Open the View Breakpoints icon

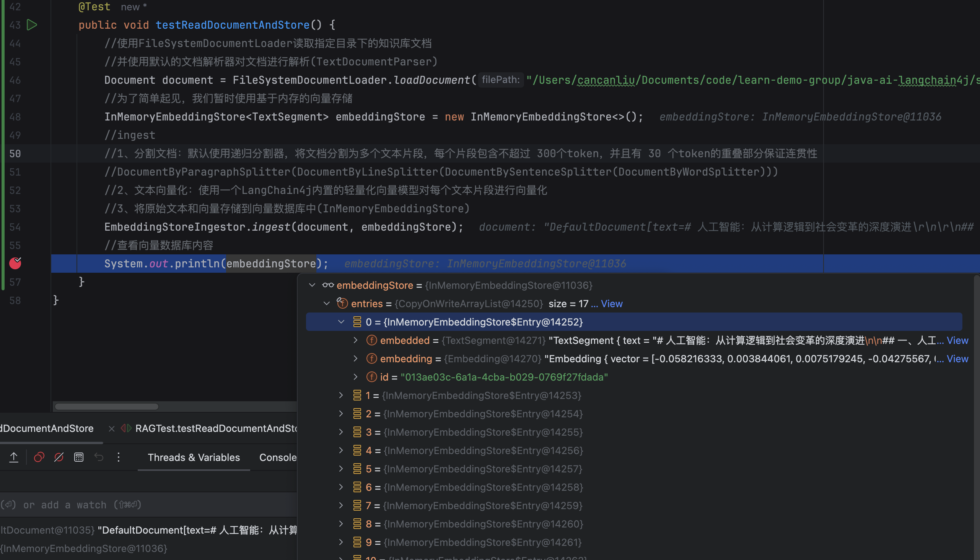tap(39, 457)
